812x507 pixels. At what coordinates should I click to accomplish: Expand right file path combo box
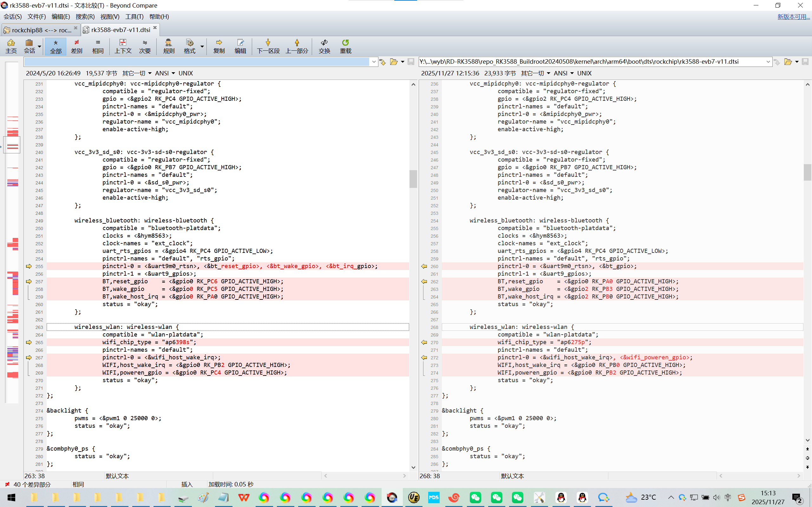click(768, 62)
